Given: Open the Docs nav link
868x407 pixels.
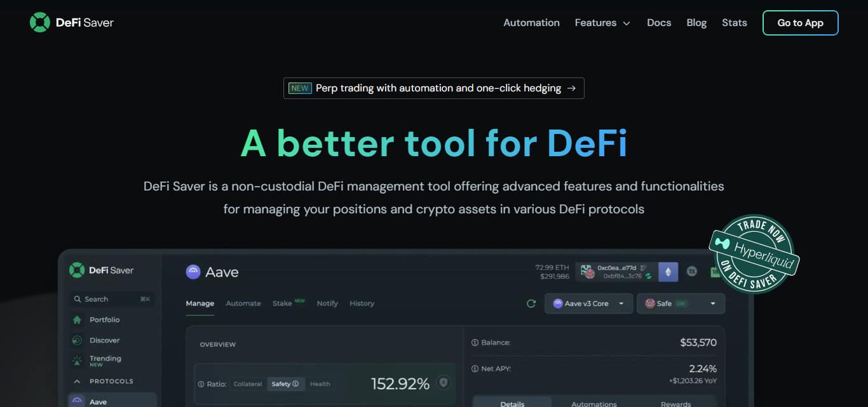Looking at the screenshot, I should click(659, 23).
